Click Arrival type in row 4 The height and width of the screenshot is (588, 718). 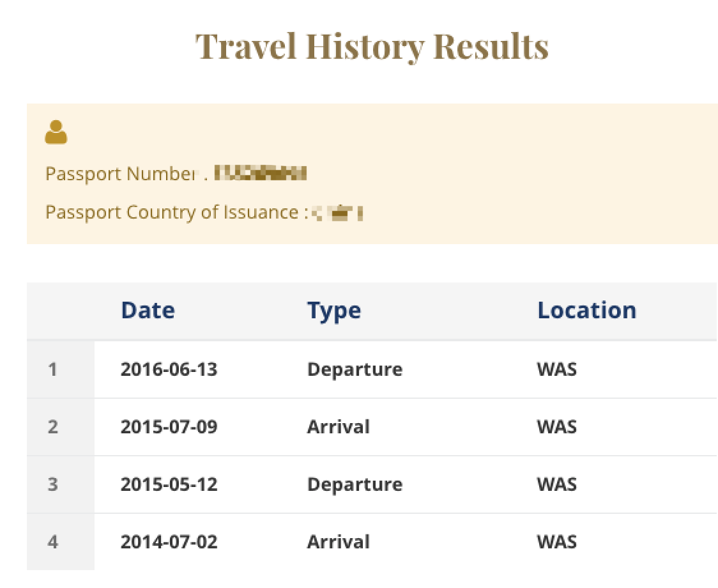pos(338,542)
